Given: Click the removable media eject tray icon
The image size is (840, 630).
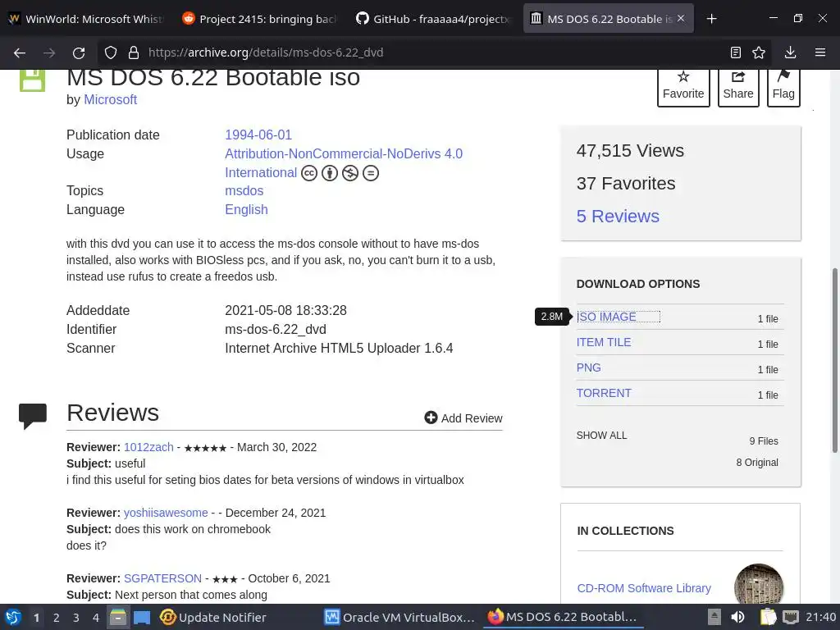Looking at the screenshot, I should [x=714, y=617].
